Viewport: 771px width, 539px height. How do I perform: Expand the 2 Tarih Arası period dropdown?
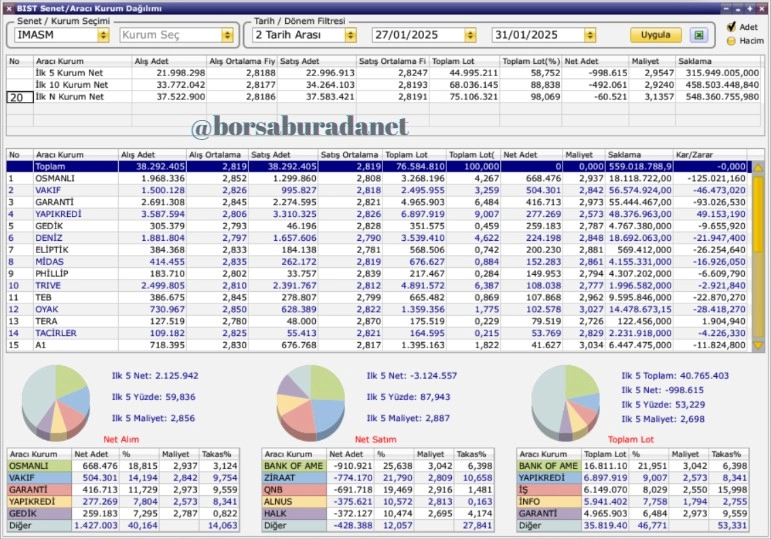(x=350, y=35)
